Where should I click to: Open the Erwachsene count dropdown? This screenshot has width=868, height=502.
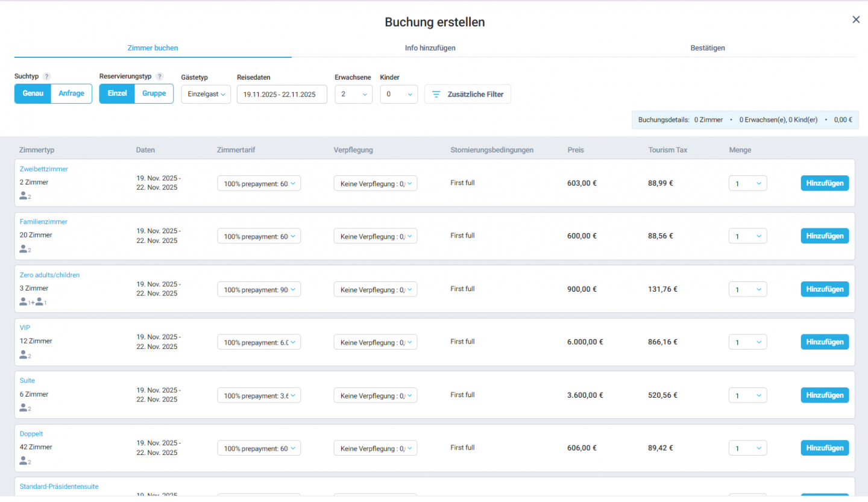[353, 94]
